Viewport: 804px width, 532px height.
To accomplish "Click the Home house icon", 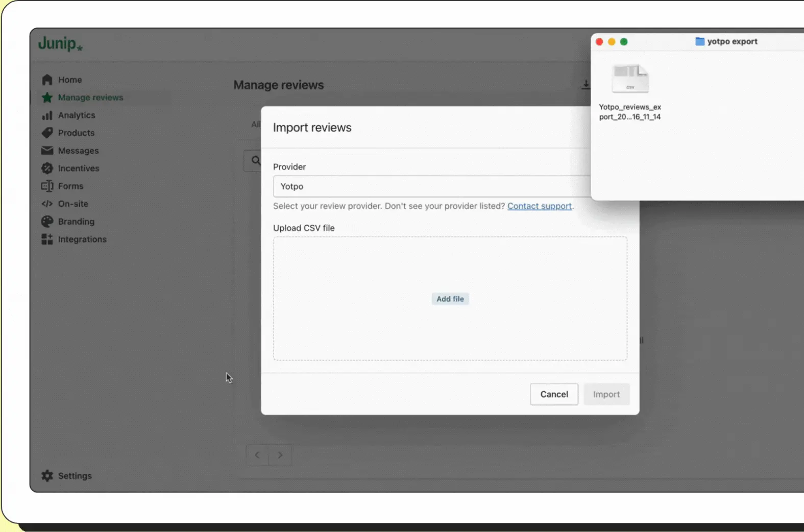I will coord(47,80).
